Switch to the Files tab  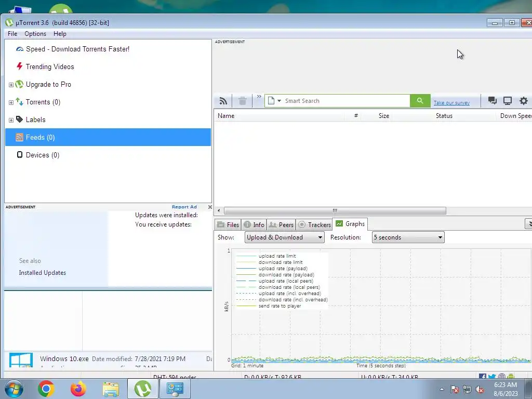pyautogui.click(x=229, y=224)
